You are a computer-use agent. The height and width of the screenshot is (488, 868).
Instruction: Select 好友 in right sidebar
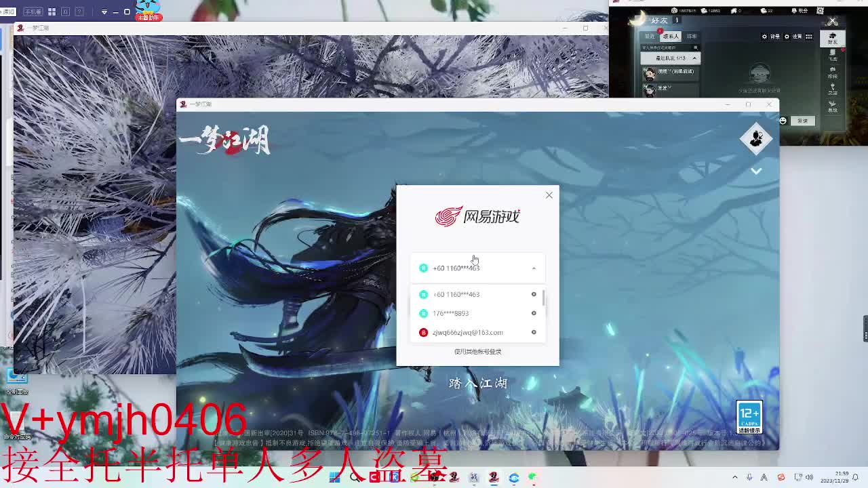tap(833, 39)
